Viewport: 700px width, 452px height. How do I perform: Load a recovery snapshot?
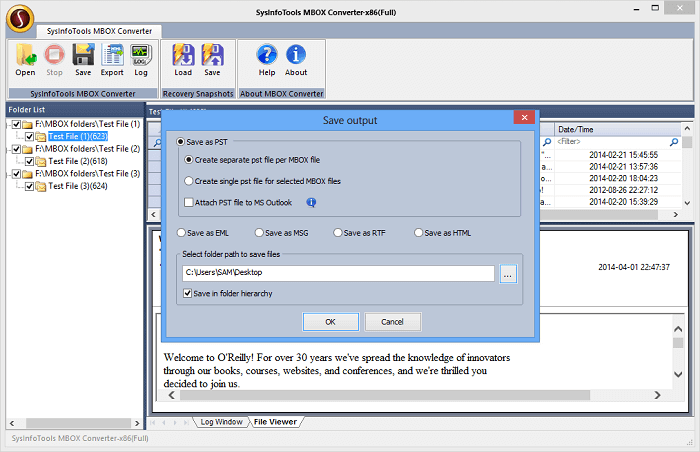point(183,60)
